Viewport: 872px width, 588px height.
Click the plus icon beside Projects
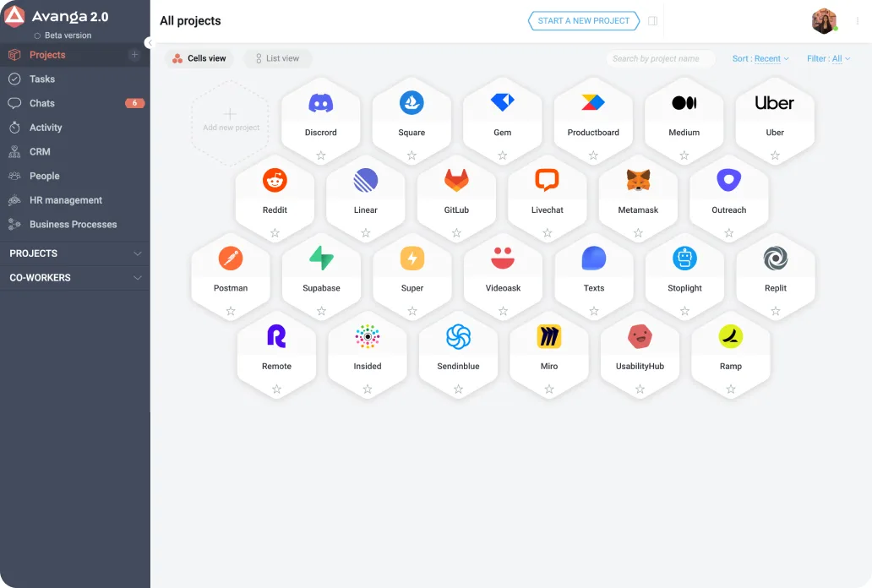coord(134,55)
